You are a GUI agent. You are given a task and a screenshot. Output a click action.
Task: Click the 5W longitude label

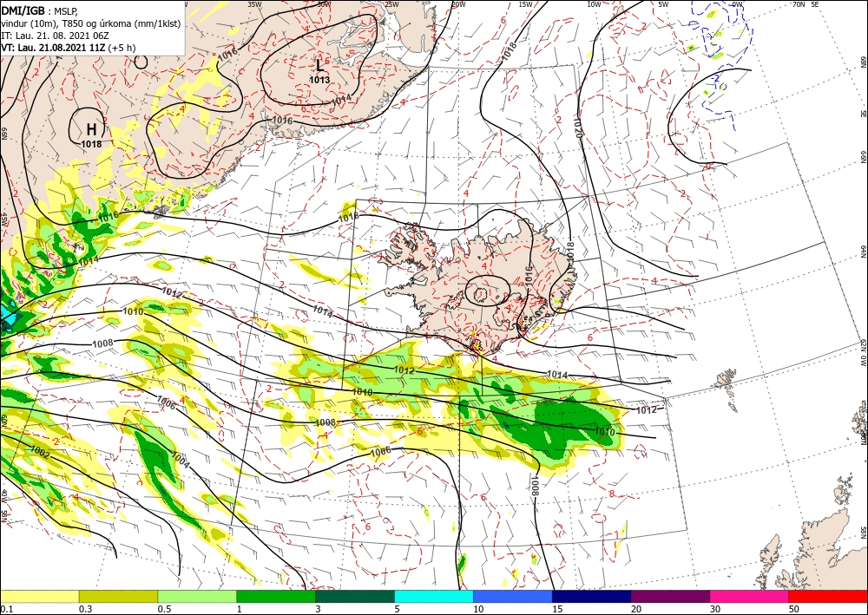coord(664,4)
